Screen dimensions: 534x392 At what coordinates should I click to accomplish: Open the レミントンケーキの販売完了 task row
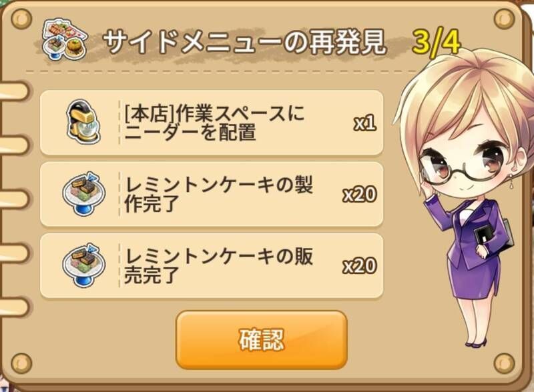click(212, 265)
